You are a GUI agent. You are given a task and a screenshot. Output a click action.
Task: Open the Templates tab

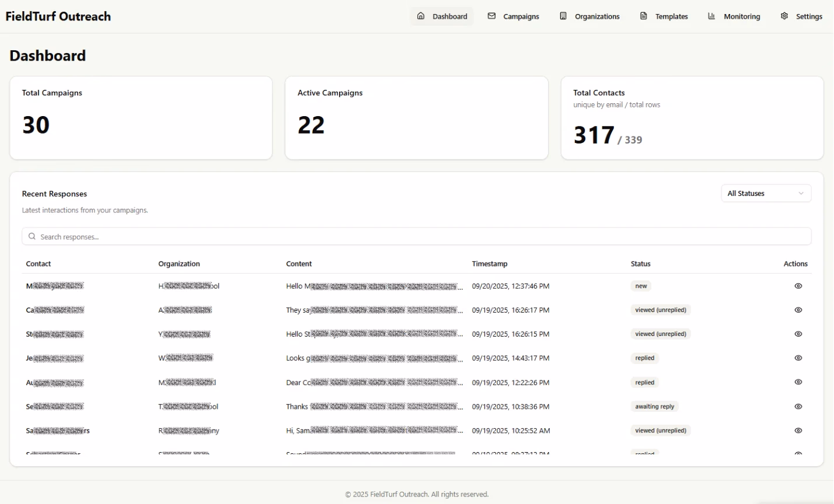pos(664,16)
